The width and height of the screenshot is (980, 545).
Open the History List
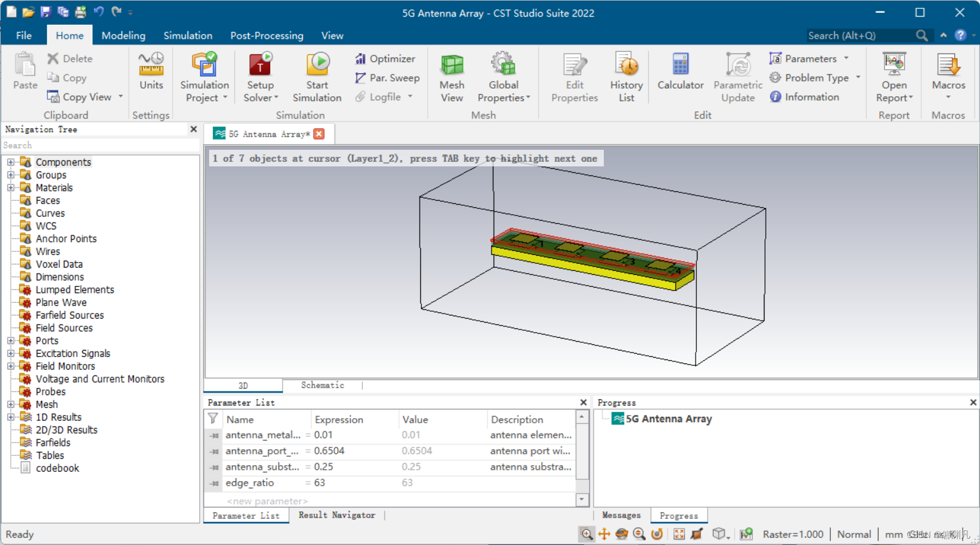[x=626, y=76]
